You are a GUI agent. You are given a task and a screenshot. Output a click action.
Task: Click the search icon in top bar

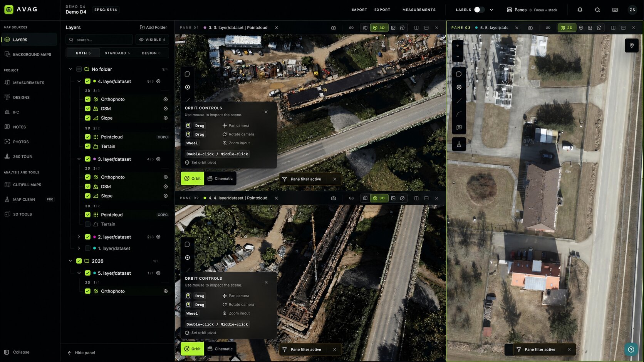(x=597, y=10)
